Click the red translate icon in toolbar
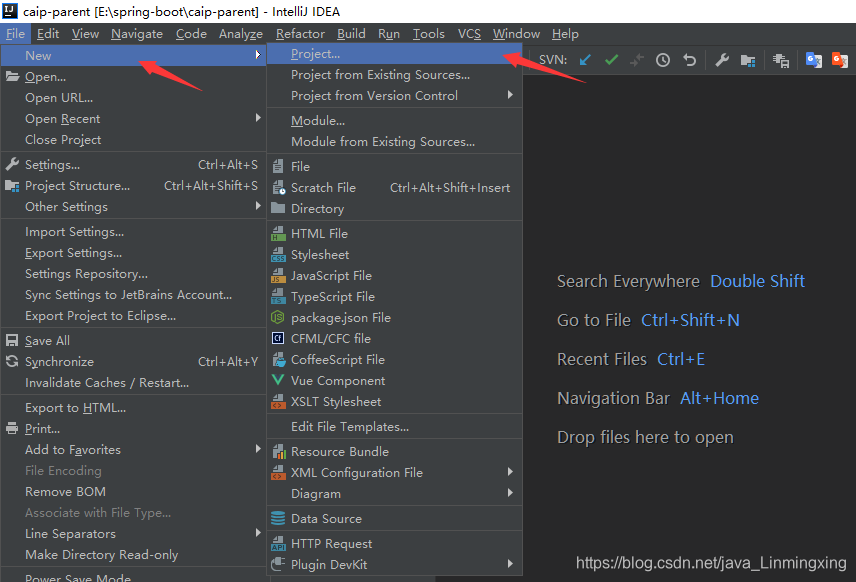 (840, 60)
